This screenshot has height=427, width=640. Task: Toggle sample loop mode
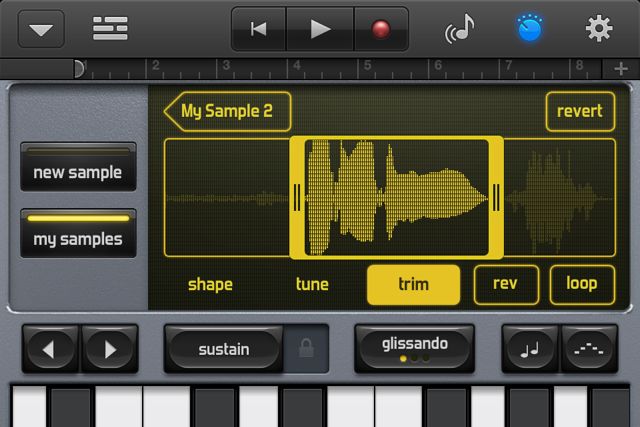(582, 285)
